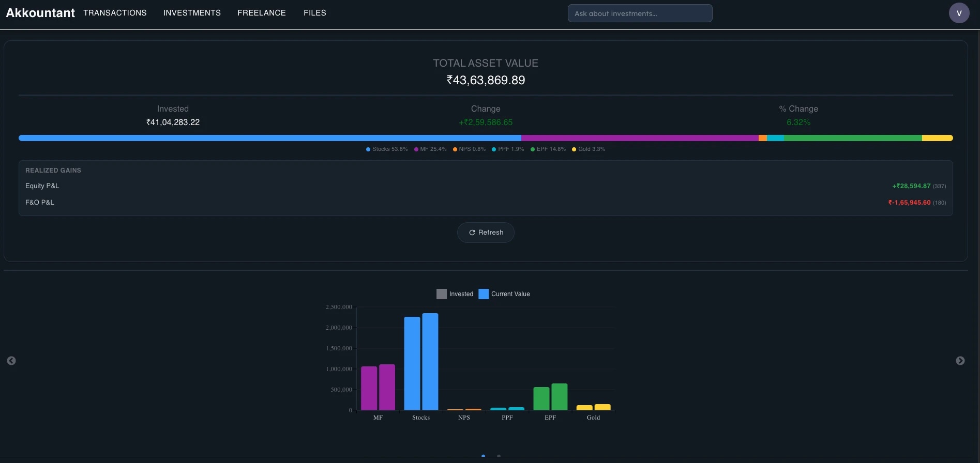The image size is (980, 463).
Task: Click the invested amount ₹41,04,283.22
Action: (x=173, y=122)
